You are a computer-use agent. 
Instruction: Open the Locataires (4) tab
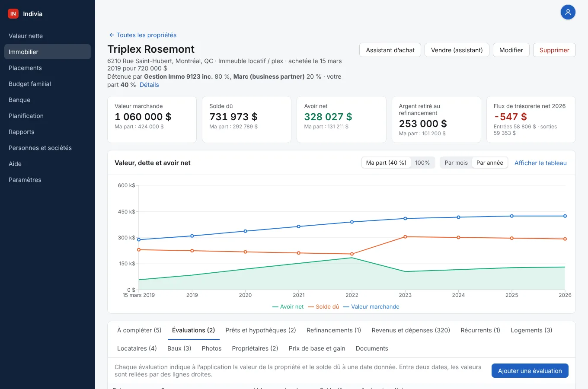click(x=137, y=348)
